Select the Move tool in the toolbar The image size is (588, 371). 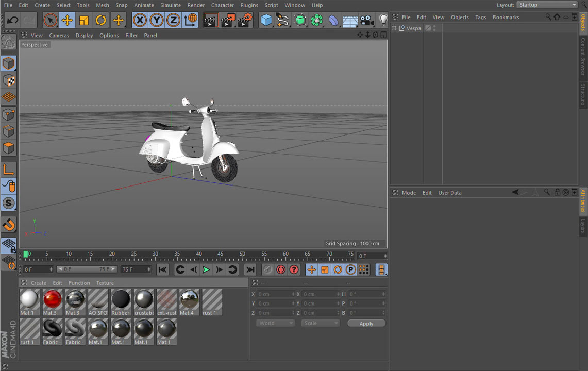pyautogui.click(x=68, y=20)
